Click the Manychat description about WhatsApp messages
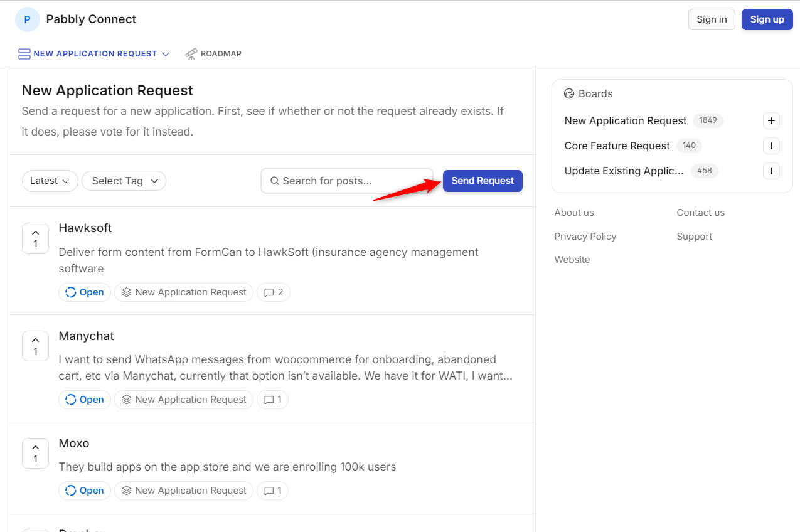Image resolution: width=800 pixels, height=532 pixels. pyautogui.click(x=286, y=368)
